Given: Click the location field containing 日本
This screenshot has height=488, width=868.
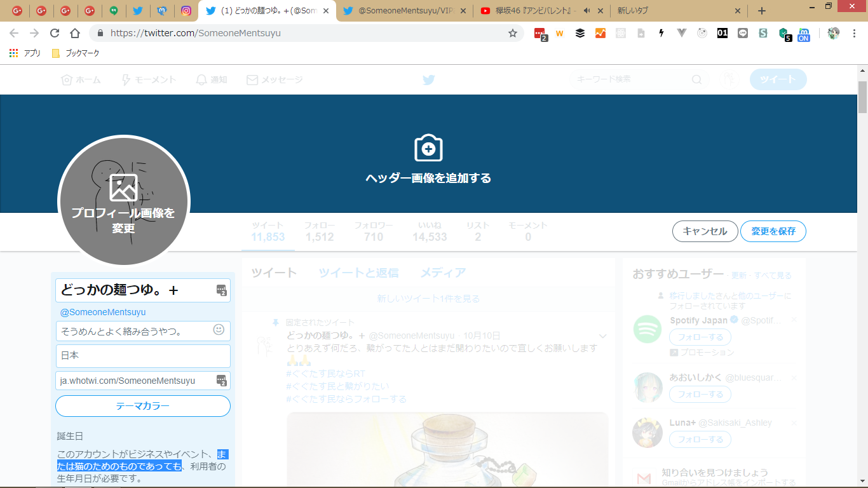Looking at the screenshot, I should pyautogui.click(x=143, y=356).
